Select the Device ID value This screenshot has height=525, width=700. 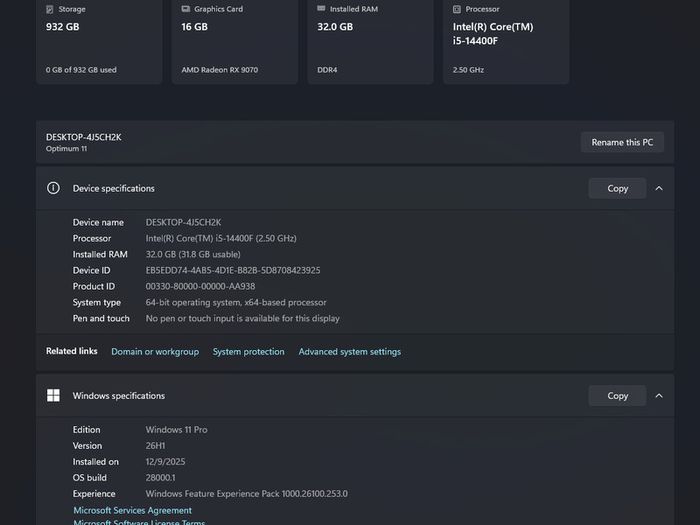[x=233, y=270]
